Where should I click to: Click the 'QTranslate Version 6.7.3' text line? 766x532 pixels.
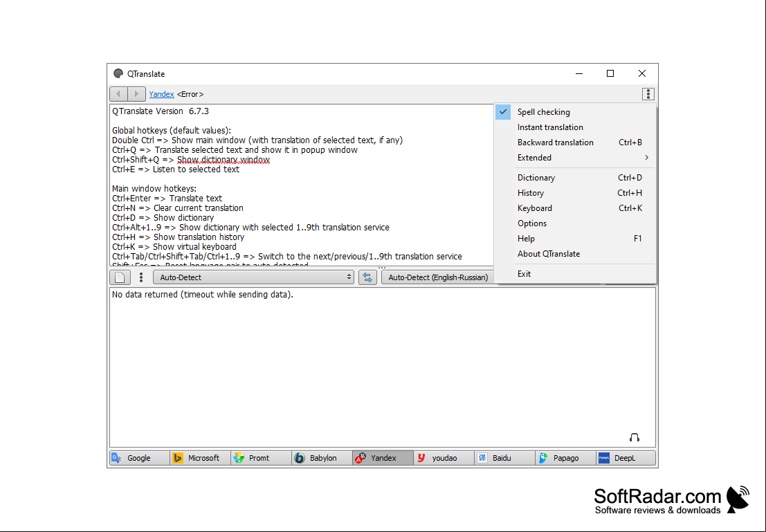(x=161, y=111)
